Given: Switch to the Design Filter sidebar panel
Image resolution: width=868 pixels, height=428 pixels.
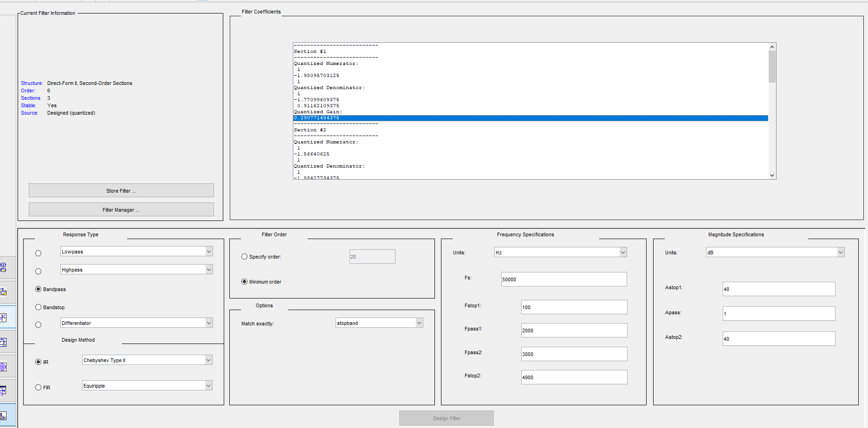Looking at the screenshot, I should tap(3, 415).
